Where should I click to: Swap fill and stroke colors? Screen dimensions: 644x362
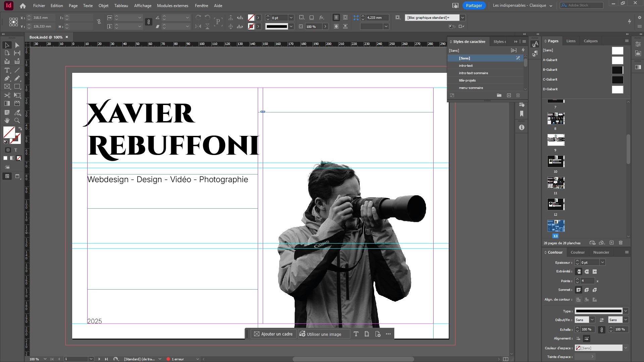[x=20, y=128]
